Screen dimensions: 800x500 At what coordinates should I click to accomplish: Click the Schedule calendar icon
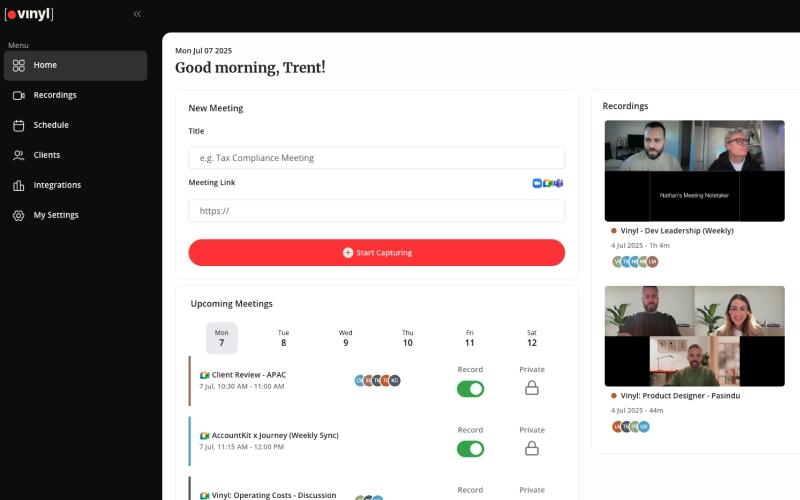[18, 126]
